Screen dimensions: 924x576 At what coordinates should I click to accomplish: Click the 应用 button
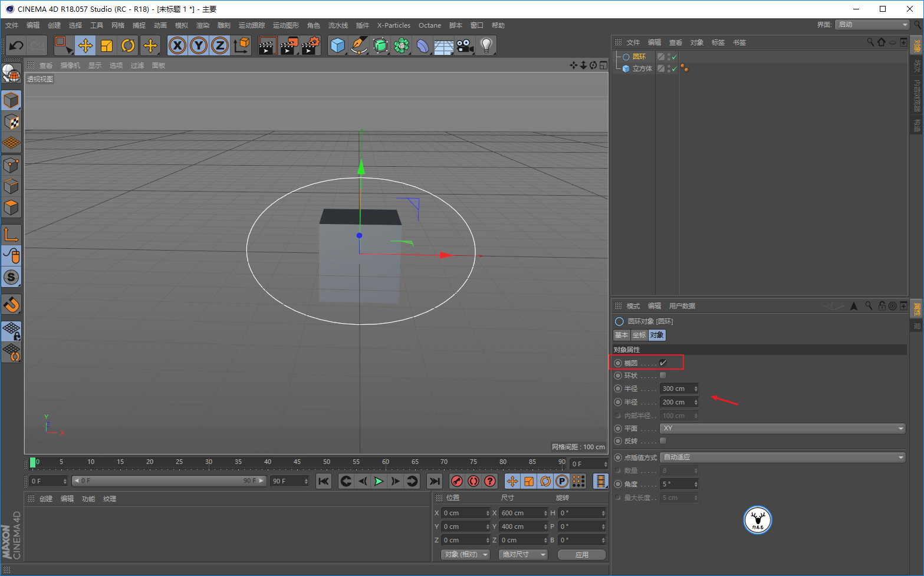[582, 555]
